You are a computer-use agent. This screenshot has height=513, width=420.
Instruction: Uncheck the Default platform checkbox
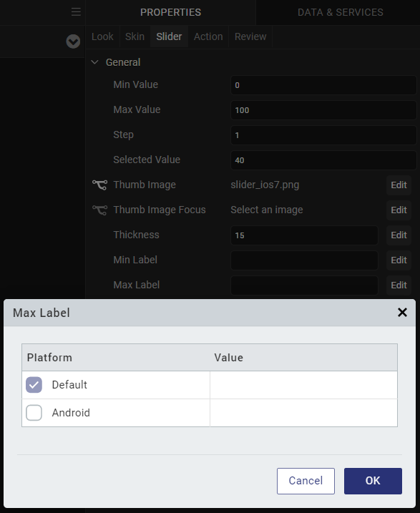pos(34,385)
